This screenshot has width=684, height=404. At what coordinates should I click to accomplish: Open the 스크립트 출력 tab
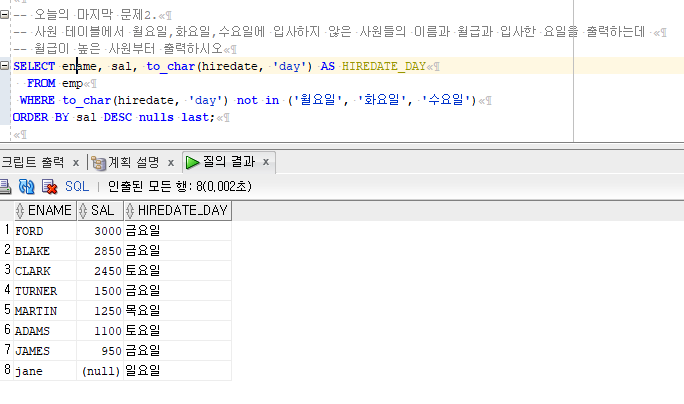32,163
